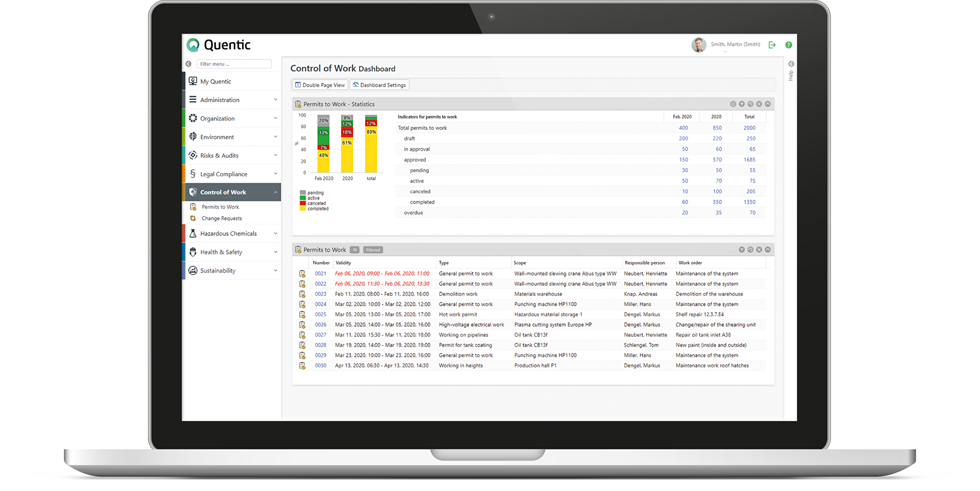Click 'Demolition work' type cell
980x491 pixels.
458,294
